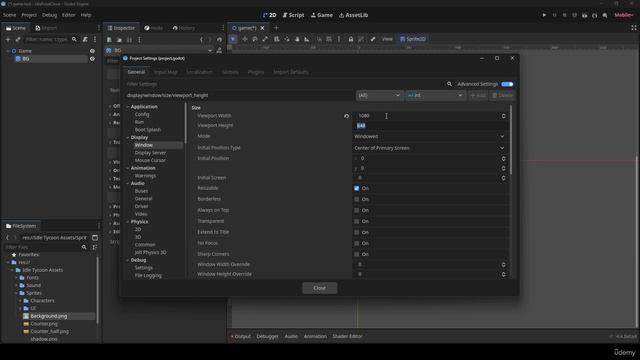Click the lock selected node icon

(351, 39)
